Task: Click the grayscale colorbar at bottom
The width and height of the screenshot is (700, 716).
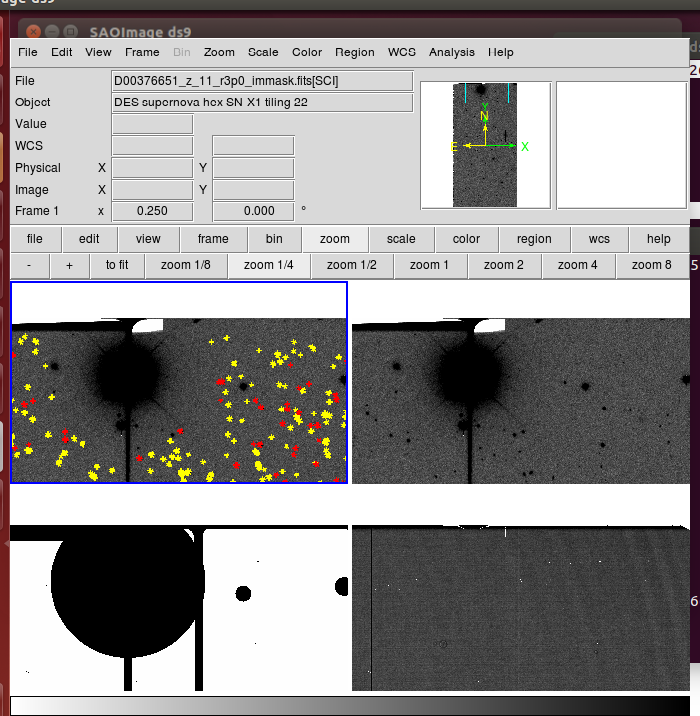Action: point(350,706)
